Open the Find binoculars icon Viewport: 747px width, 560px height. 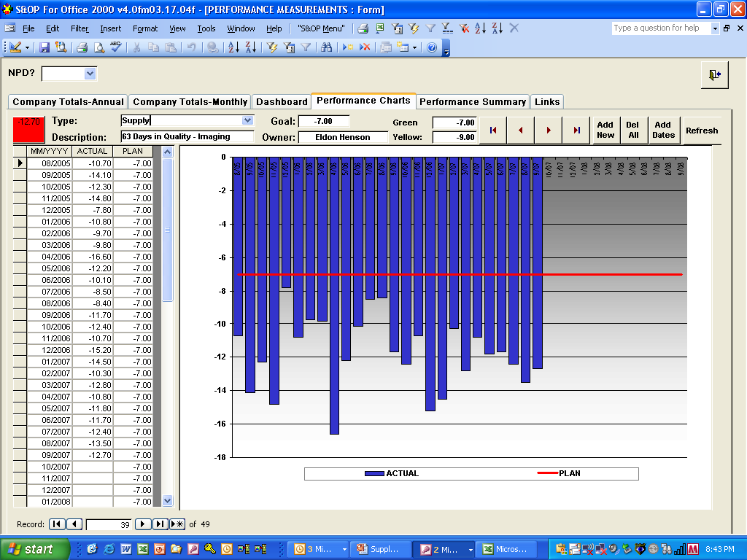[x=328, y=47]
